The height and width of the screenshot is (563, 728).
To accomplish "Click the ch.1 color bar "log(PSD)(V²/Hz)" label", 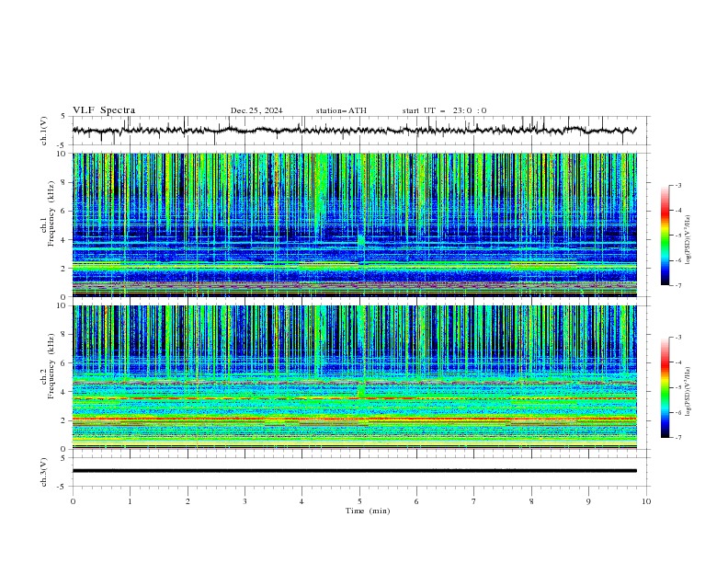I will [688, 240].
